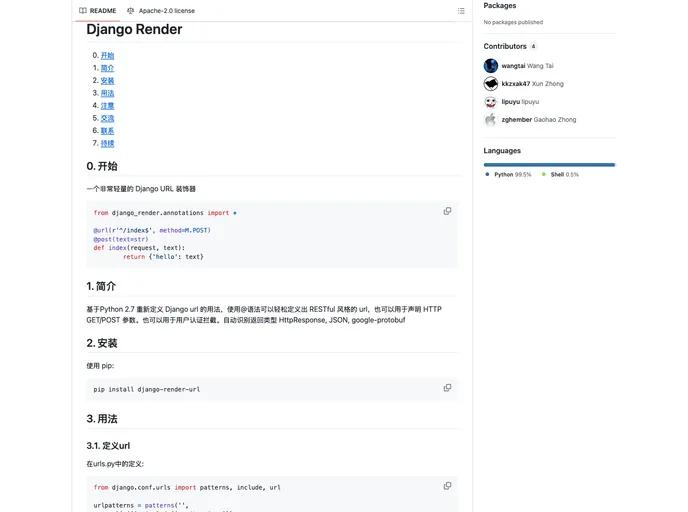The image size is (688, 512).
Task: Jump to table of contents item 6
Action: pyautogui.click(x=107, y=131)
